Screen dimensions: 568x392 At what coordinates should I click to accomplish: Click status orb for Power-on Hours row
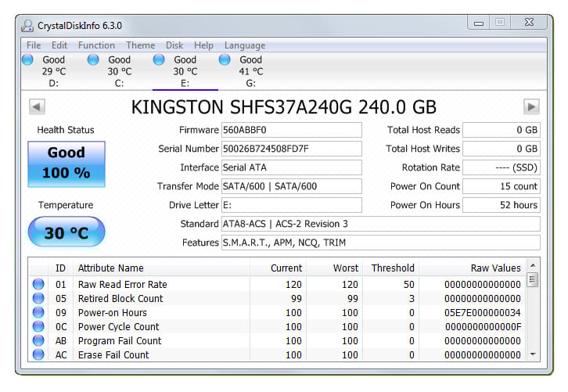point(38,312)
